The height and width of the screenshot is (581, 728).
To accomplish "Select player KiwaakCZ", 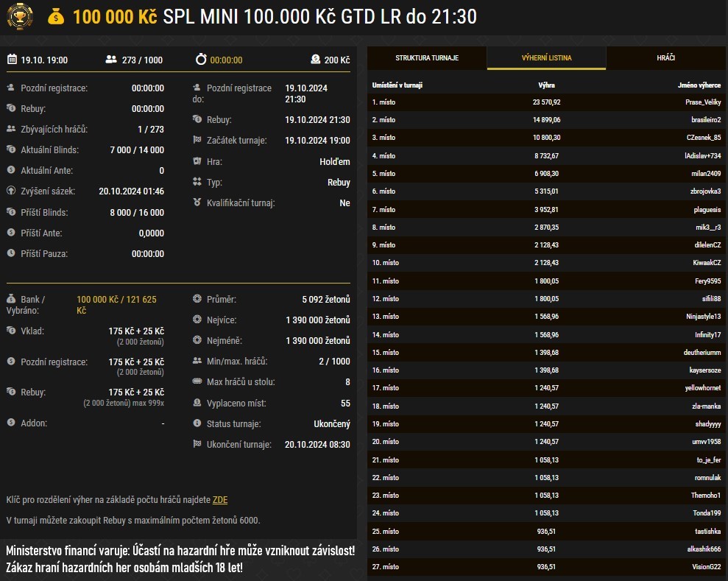I will [x=707, y=262].
